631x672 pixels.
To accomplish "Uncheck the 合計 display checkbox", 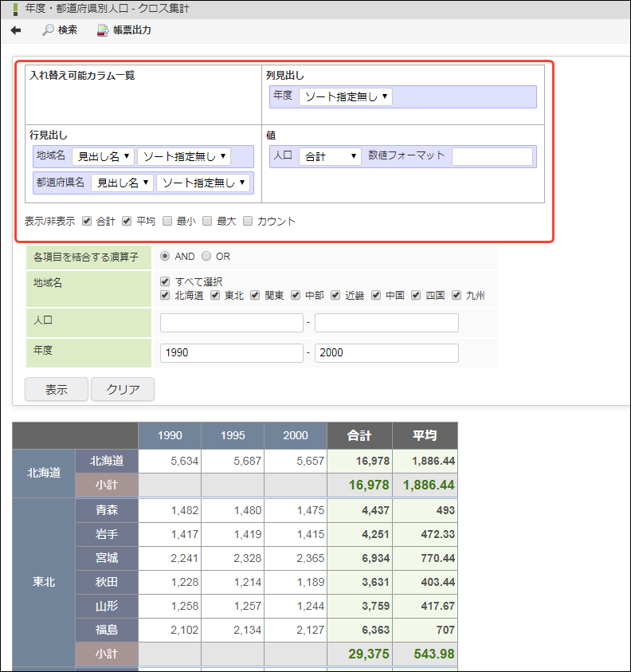I will pos(88,221).
